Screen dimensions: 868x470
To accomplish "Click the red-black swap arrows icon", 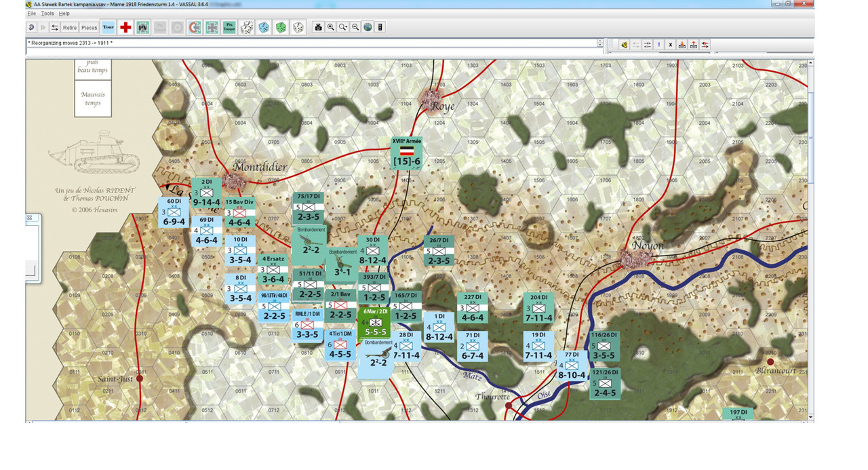I will tap(705, 45).
